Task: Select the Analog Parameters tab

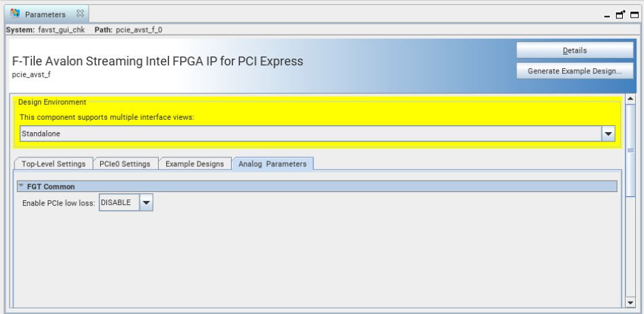Action: (273, 163)
